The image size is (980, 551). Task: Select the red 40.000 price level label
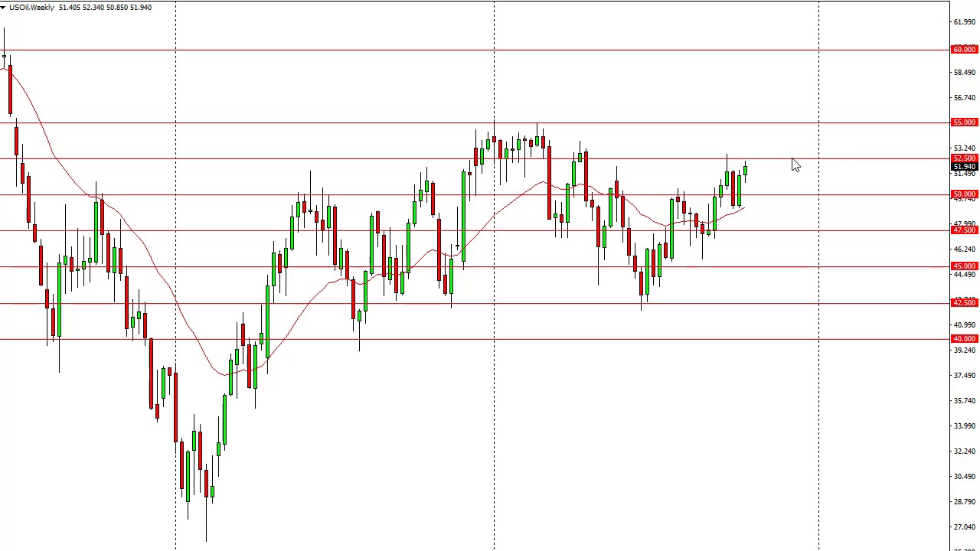click(964, 339)
